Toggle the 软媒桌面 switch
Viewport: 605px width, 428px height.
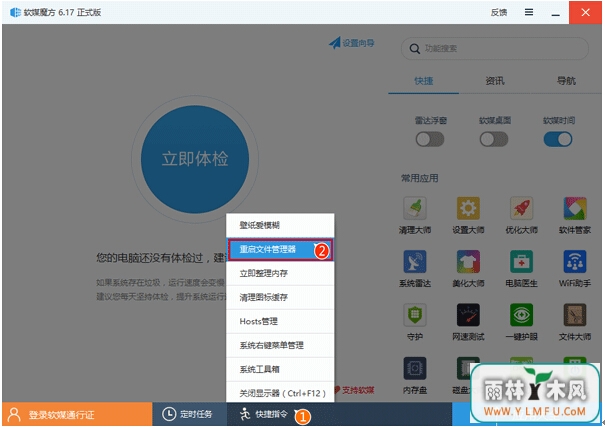tap(494, 139)
